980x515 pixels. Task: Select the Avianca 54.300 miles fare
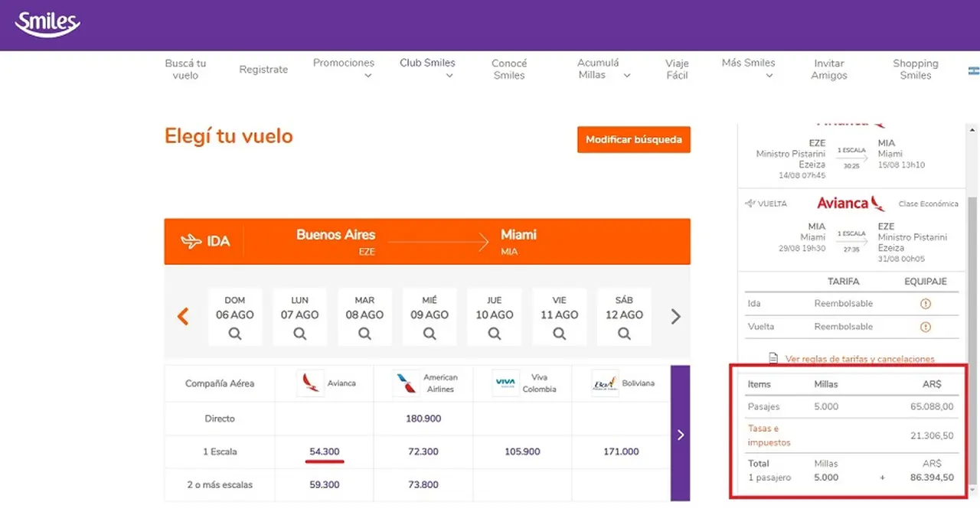pos(325,451)
